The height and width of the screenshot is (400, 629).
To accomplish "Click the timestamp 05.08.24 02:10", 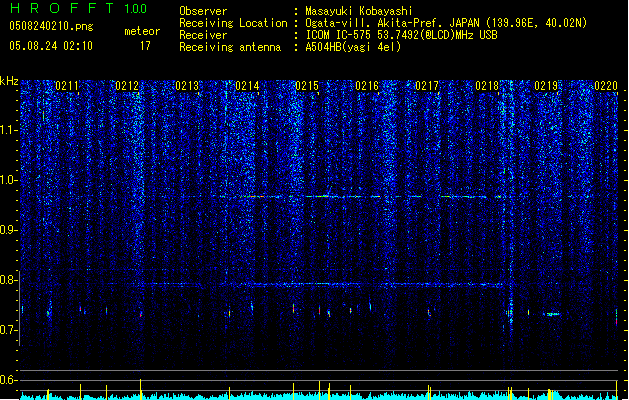I will point(51,46).
